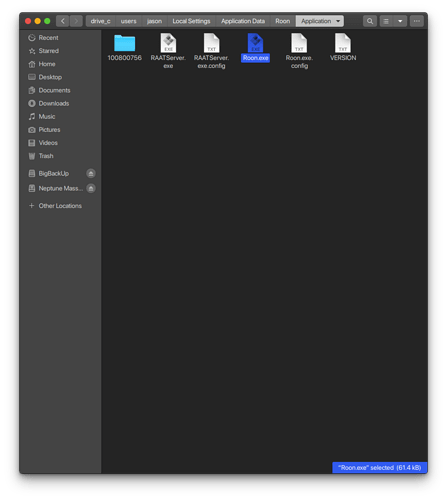This screenshot has width=447, height=500.
Task: Open Pictures in the sidebar
Action: pos(60,130)
